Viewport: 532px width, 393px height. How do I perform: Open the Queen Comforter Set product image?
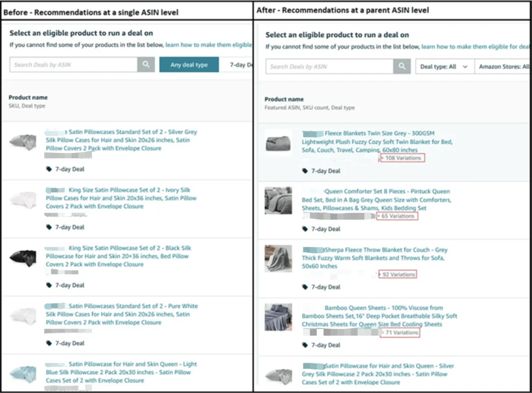278,200
